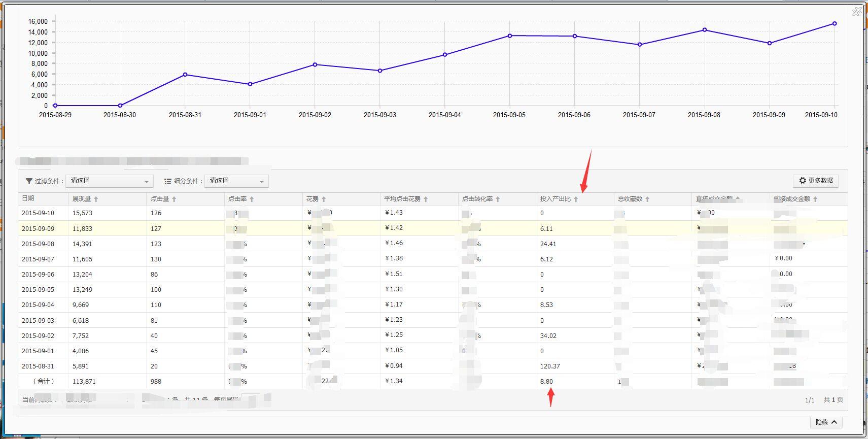Open the 细分条件 请选择 dropdown
This screenshot has width=868, height=439.
click(236, 181)
